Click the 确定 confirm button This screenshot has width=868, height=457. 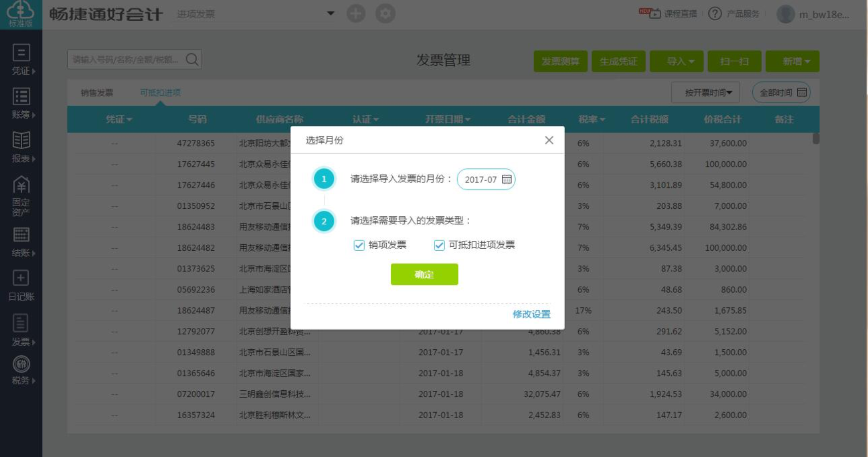click(x=424, y=275)
